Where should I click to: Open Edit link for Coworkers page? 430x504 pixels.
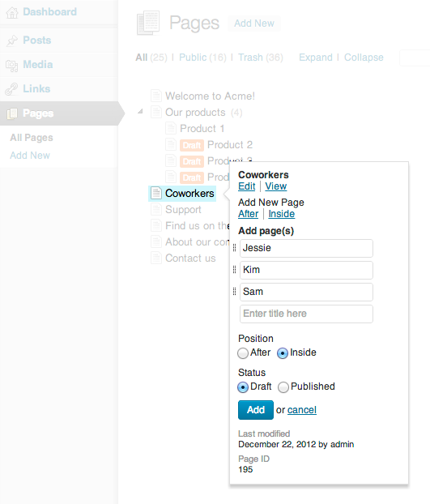point(247,186)
